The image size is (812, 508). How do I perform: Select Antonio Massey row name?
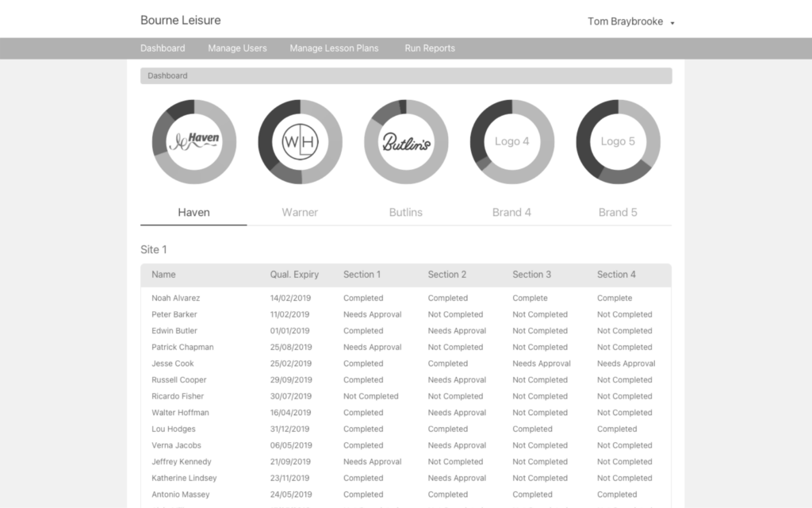pyautogui.click(x=180, y=495)
